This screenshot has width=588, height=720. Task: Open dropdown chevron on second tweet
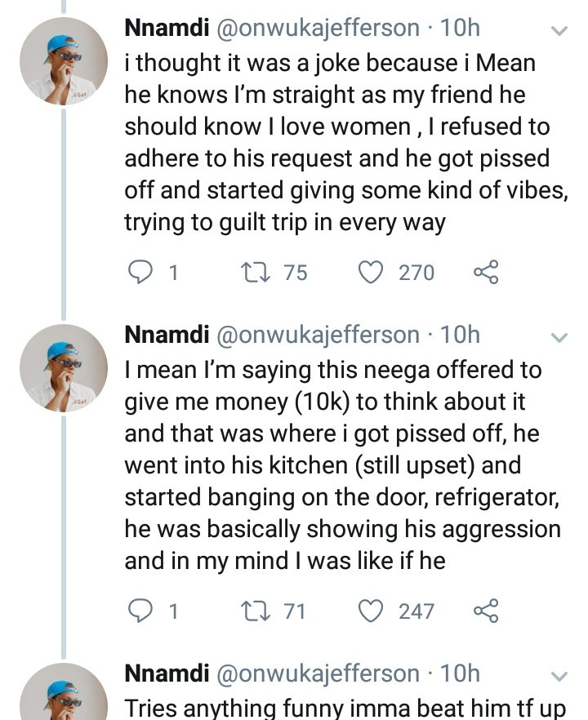(x=559, y=337)
